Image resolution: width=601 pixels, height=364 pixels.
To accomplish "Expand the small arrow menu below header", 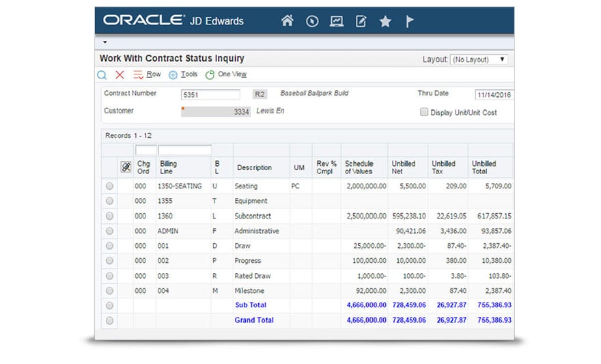I will (104, 42).
